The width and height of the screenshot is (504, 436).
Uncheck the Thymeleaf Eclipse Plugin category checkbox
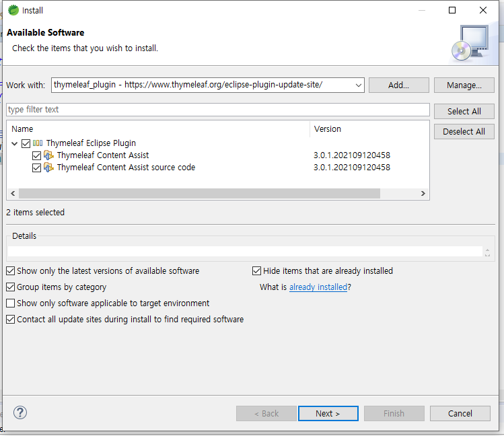26,143
